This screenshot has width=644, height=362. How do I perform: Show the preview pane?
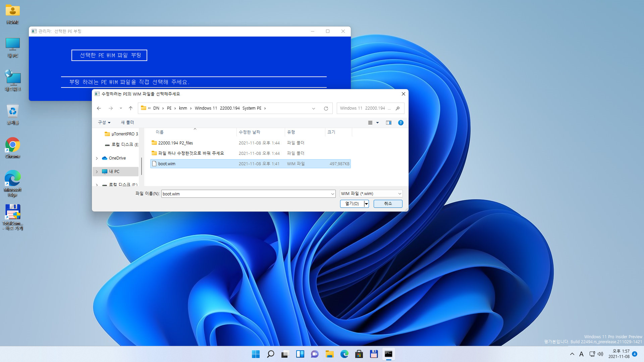tap(389, 123)
